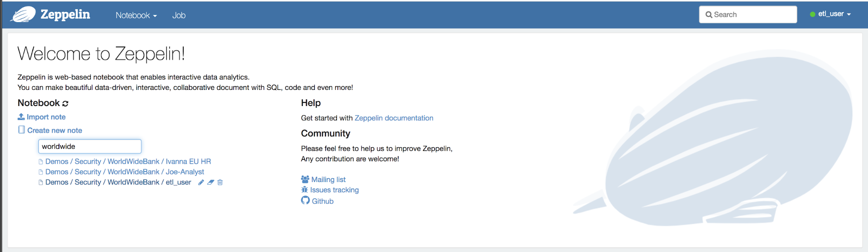The height and width of the screenshot is (252, 868).
Task: Open the Zeppelin documentation link
Action: tap(394, 118)
